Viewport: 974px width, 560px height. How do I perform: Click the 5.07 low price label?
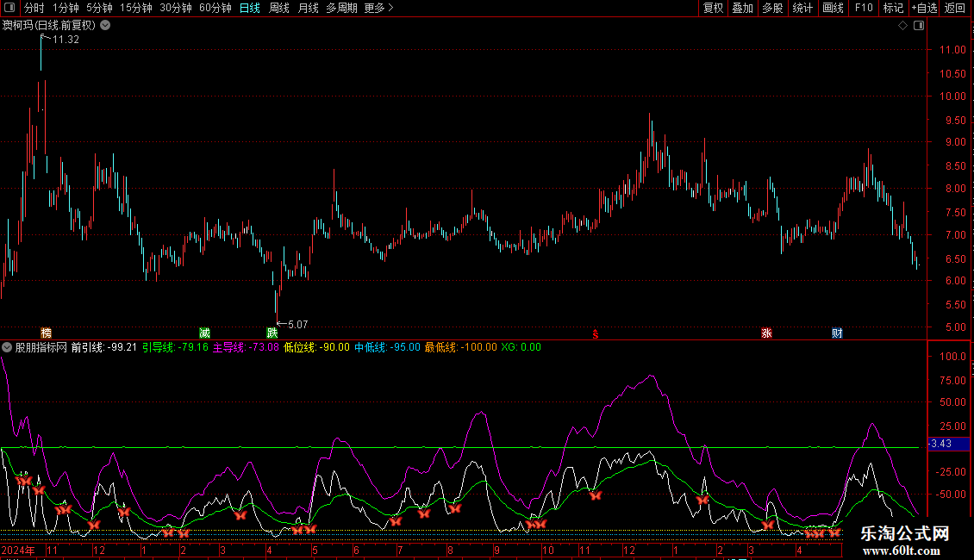click(297, 325)
